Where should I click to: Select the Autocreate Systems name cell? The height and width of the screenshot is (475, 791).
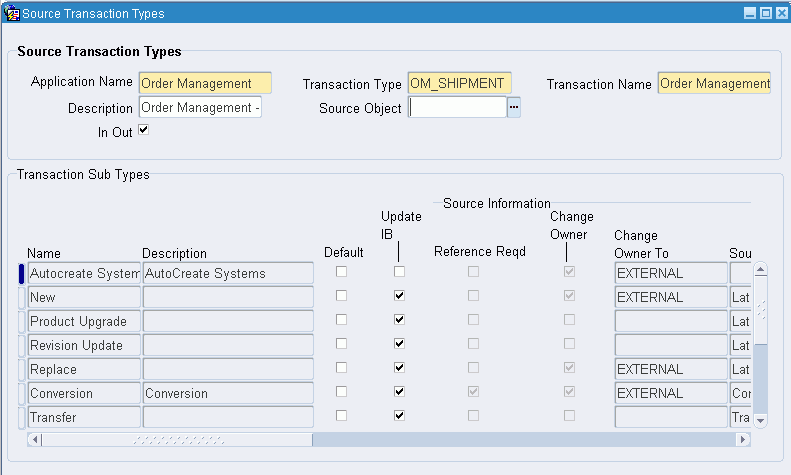[x=84, y=273]
